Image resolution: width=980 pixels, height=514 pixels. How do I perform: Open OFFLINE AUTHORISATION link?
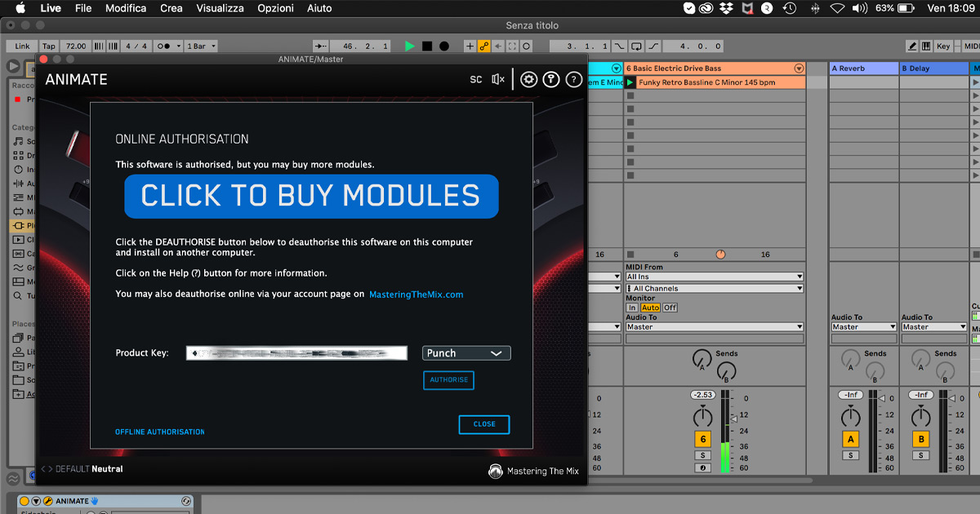pyautogui.click(x=160, y=432)
